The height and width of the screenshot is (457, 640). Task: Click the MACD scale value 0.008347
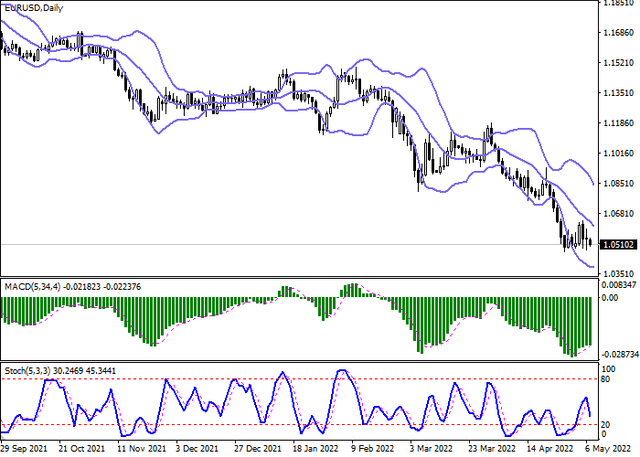(x=619, y=285)
